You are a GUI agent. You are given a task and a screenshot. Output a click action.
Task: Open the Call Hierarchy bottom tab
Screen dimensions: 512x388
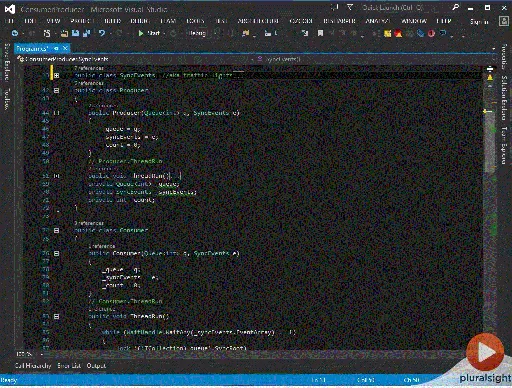33,366
